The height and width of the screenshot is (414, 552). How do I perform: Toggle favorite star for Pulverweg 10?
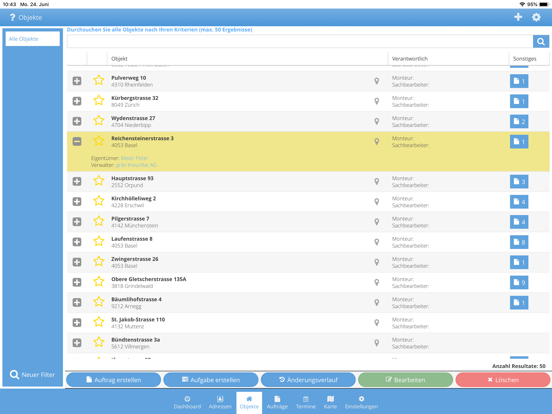click(99, 80)
